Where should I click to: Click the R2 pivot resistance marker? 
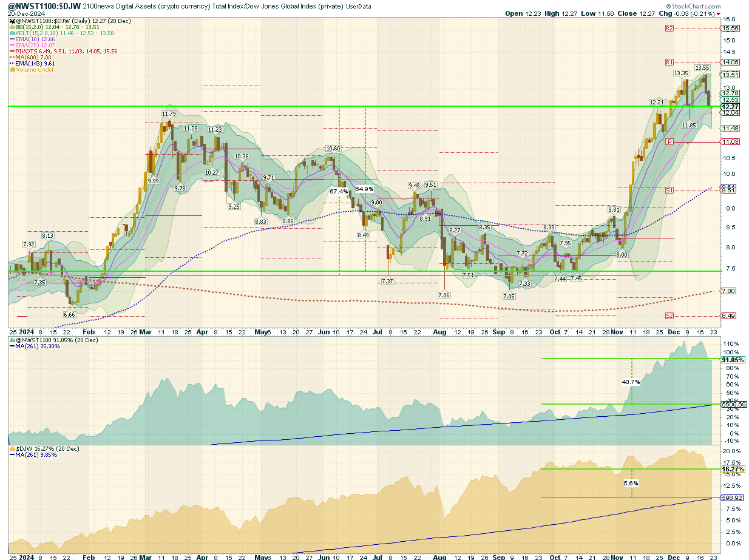(669, 29)
